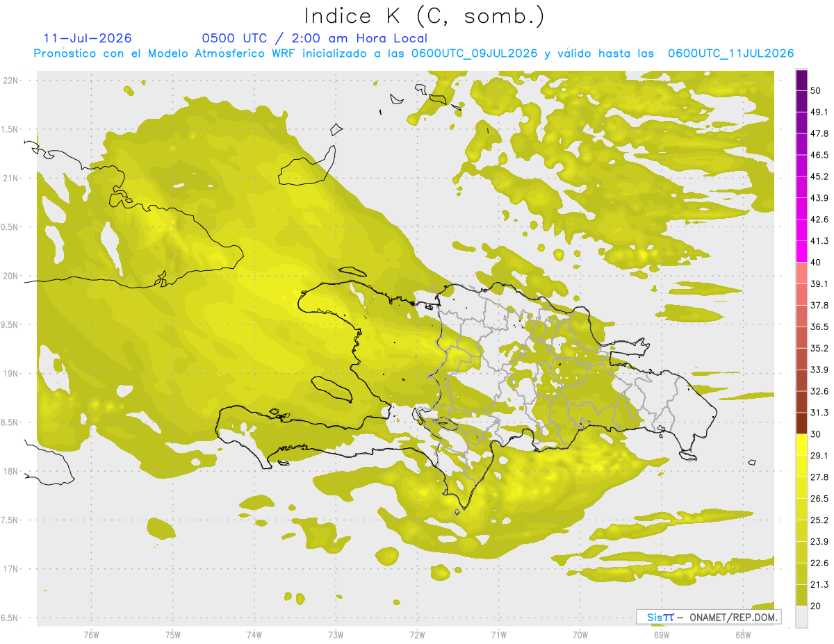Image resolution: width=834 pixels, height=644 pixels.
Task: Click the colorbar value '20'
Action: 815,606
